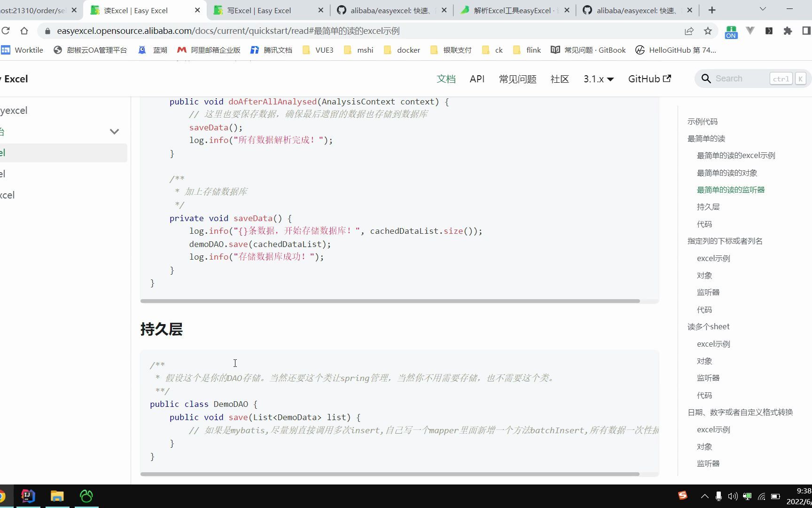Screen dimensions: 812x508
Task: Open the search magnifier in Easy Excel header
Action: [x=706, y=79]
